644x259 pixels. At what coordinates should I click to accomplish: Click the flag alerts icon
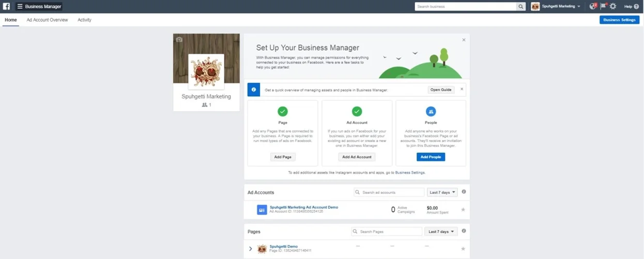click(603, 6)
